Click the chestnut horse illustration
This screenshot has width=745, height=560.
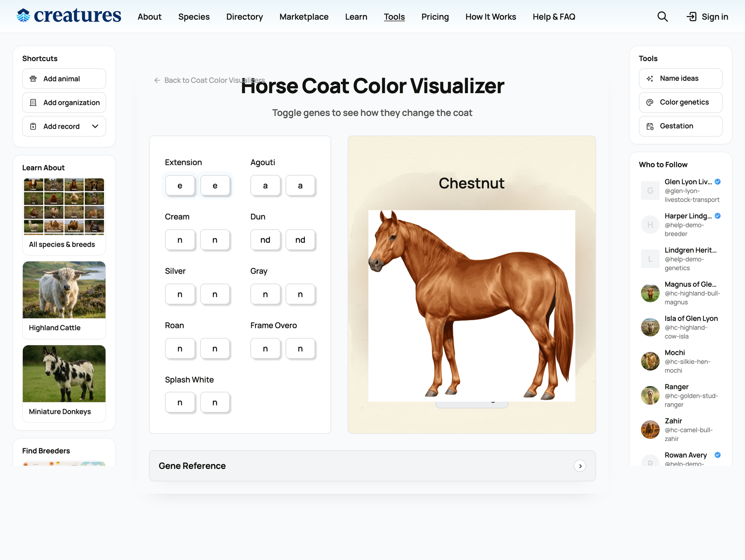click(x=472, y=306)
